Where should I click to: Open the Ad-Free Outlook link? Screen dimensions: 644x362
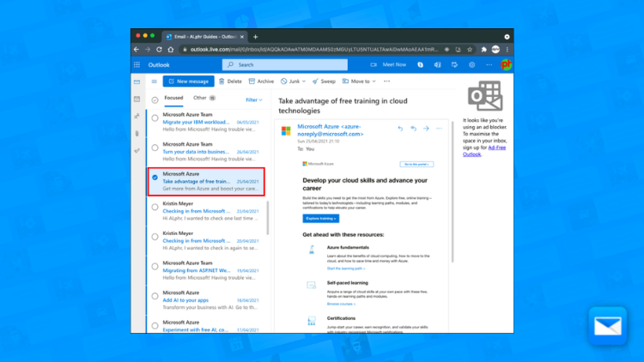click(x=483, y=151)
